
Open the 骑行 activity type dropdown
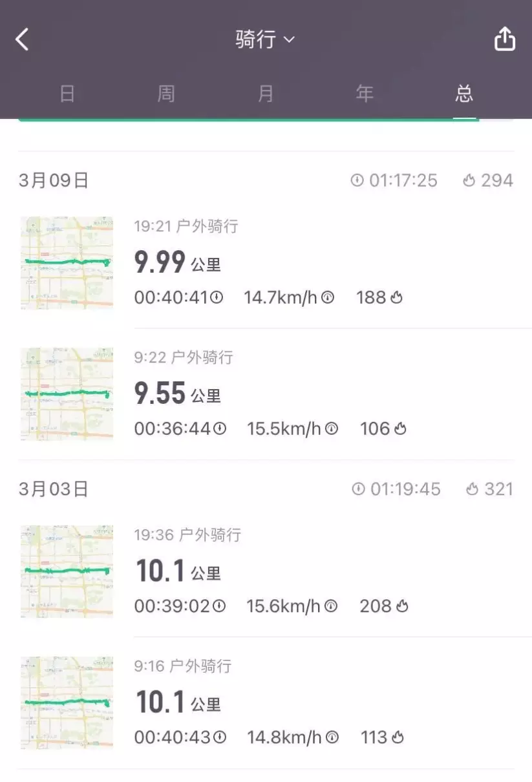point(265,39)
